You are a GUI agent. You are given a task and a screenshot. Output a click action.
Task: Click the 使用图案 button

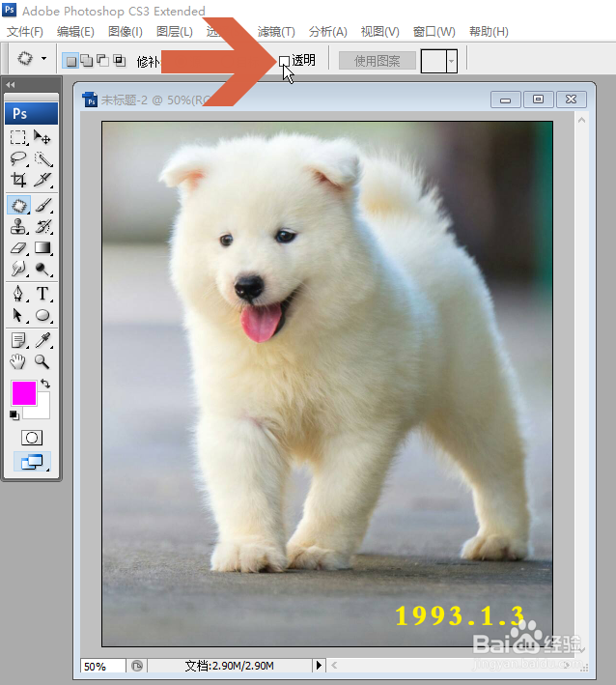click(x=378, y=61)
